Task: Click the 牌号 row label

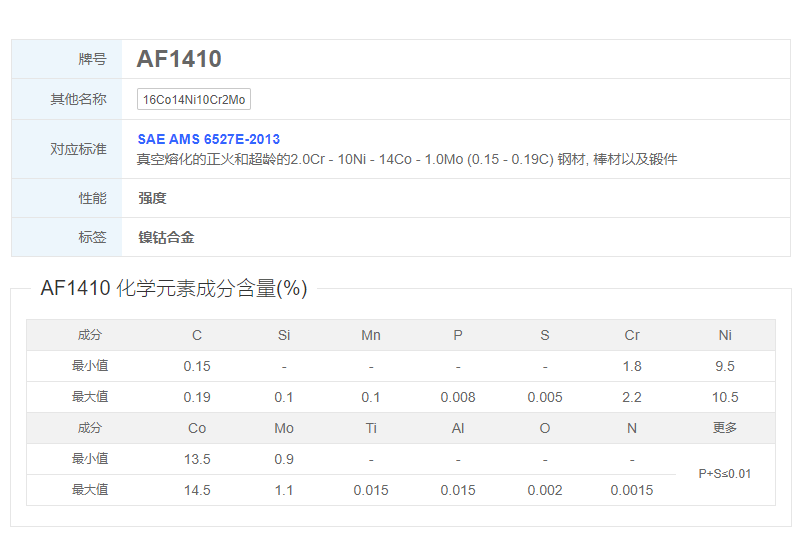Action: point(92,59)
